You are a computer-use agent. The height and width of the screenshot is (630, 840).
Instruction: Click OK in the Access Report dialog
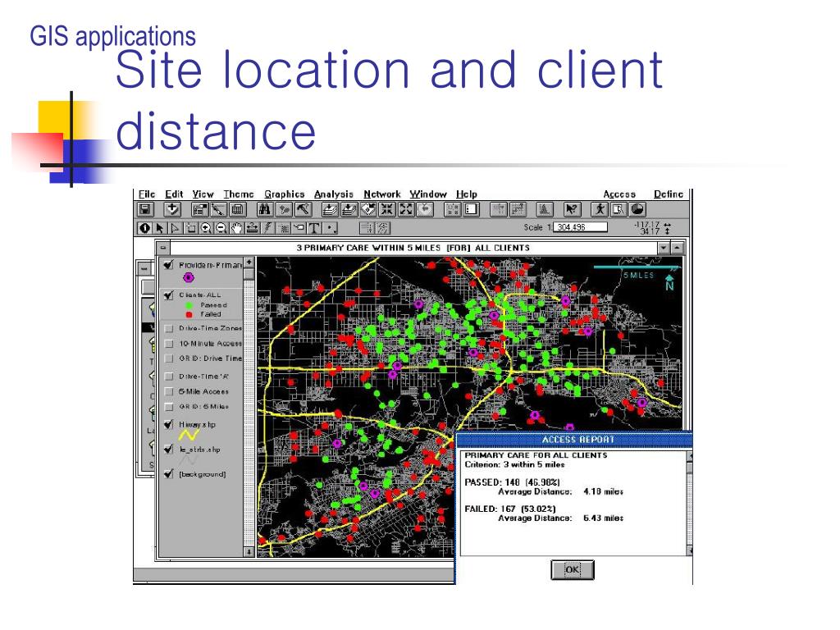tap(572, 569)
